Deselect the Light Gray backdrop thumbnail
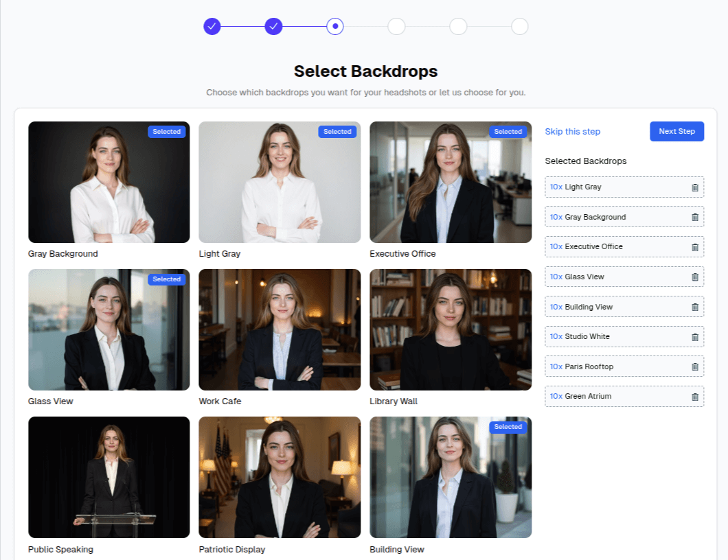 (280, 182)
